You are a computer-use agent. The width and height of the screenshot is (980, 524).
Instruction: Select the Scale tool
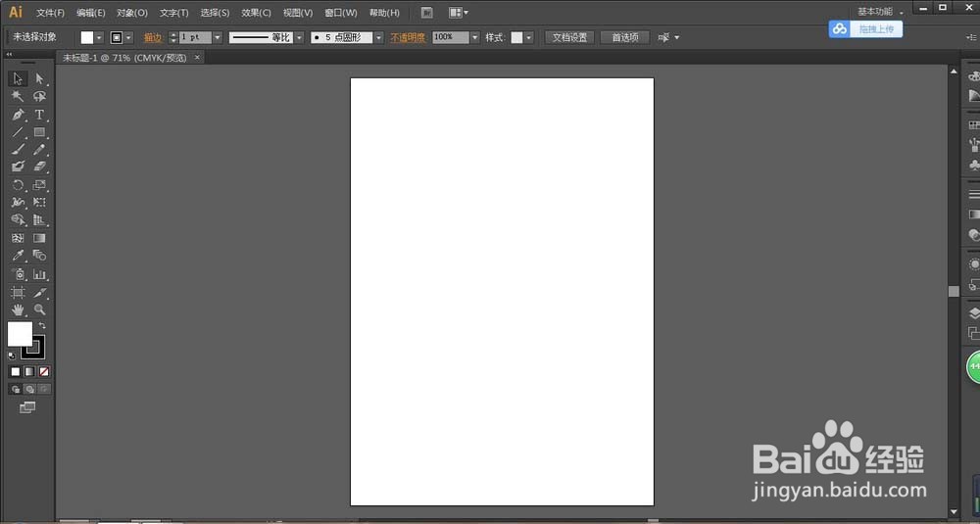(39, 185)
